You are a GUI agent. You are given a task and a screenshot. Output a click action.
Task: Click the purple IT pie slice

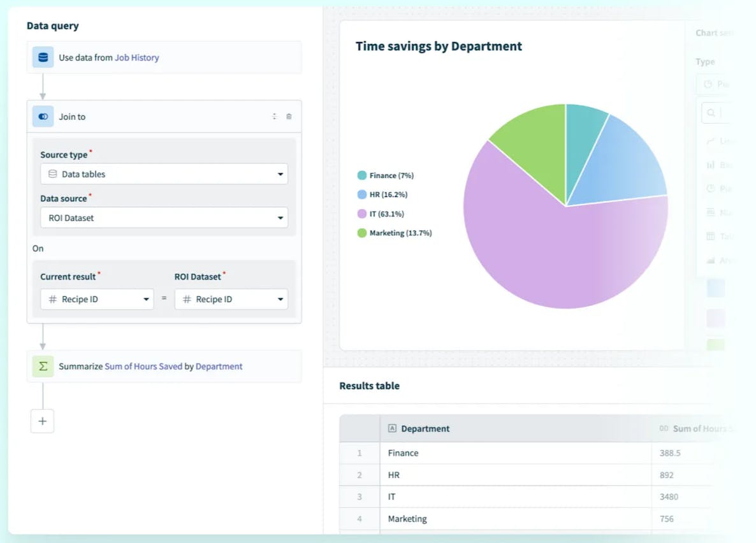click(x=548, y=255)
